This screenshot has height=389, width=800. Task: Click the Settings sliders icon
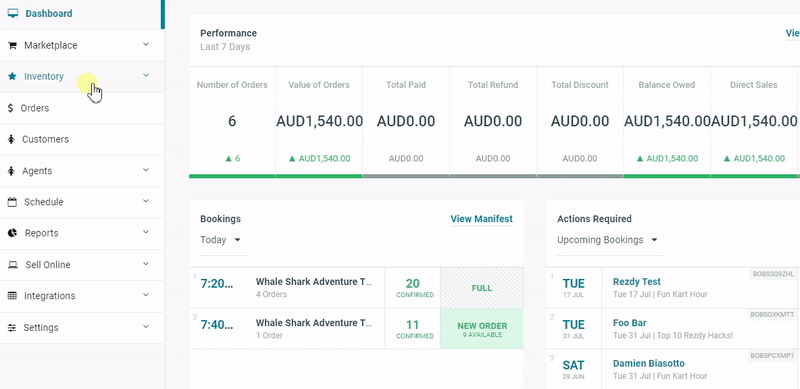[12, 328]
